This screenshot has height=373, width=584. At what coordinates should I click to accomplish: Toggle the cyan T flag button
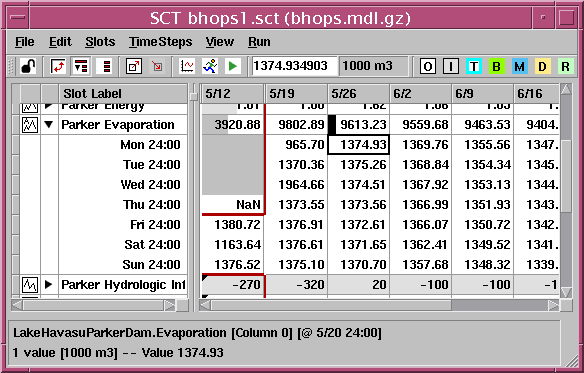point(474,67)
